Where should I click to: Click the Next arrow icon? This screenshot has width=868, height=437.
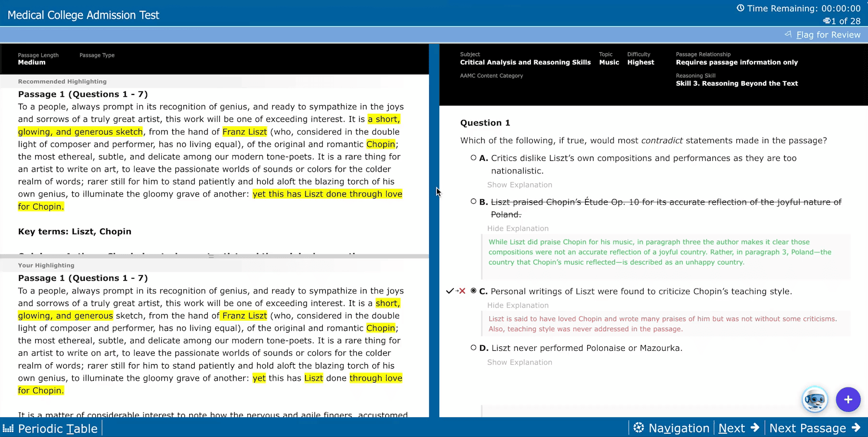tap(753, 427)
